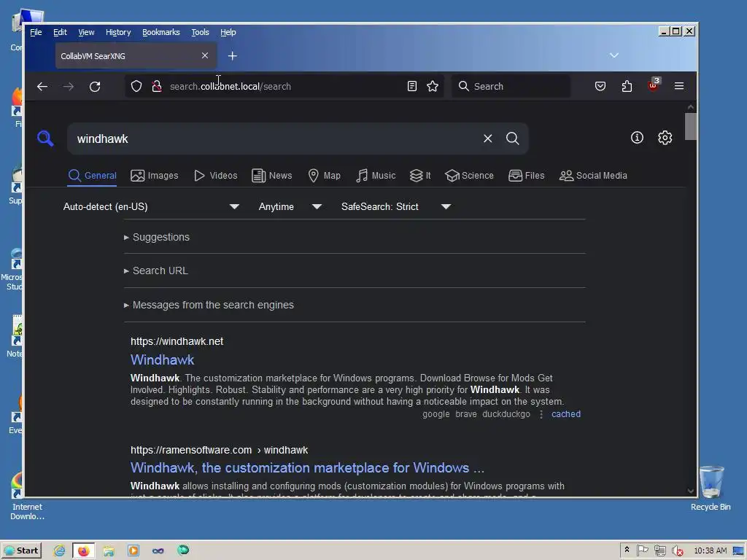Open the uBlock Origin extension icon
This screenshot has height=560, width=747.
click(x=653, y=85)
